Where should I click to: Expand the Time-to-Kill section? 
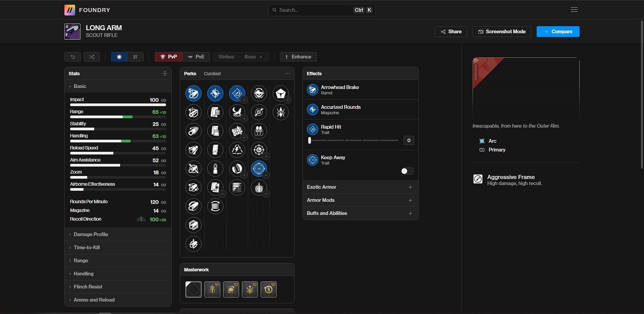click(x=118, y=248)
